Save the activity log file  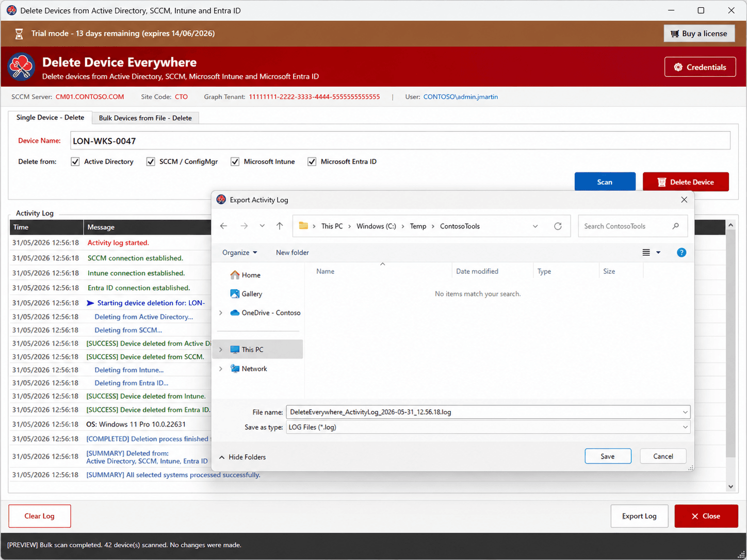click(x=608, y=456)
